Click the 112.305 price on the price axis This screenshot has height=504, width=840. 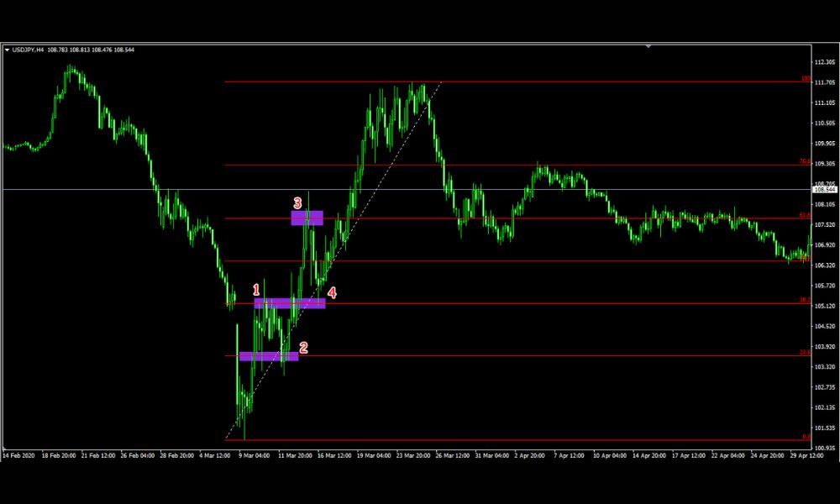(x=824, y=62)
